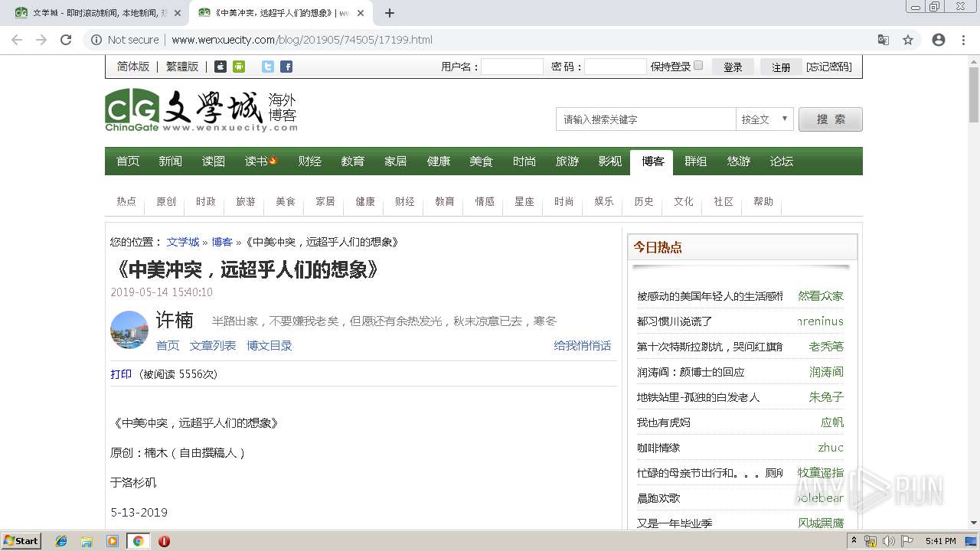Click the 请输入搜索关键字 search box
The image size is (980, 551).
pyautogui.click(x=645, y=119)
